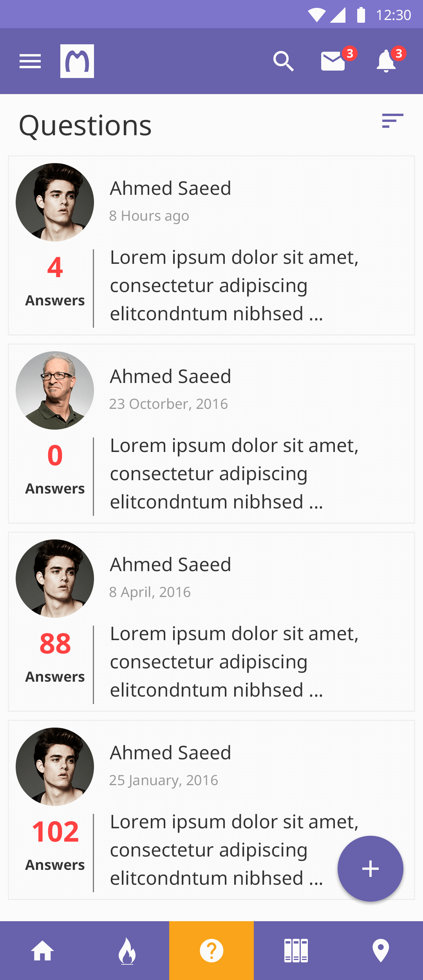This screenshot has height=980, width=423.
Task: Open avatar of question posted 8 Hours ago
Action: (x=55, y=202)
